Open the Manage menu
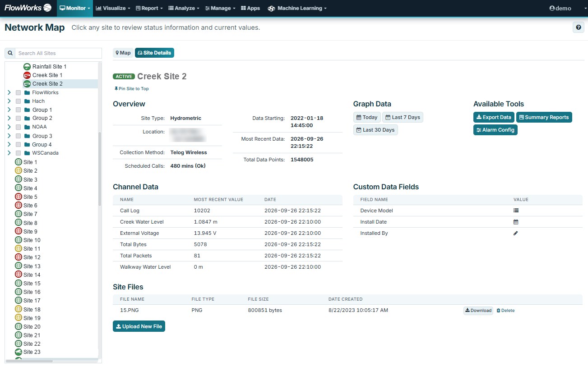Viewport: 588px width, 371px height. (220, 8)
